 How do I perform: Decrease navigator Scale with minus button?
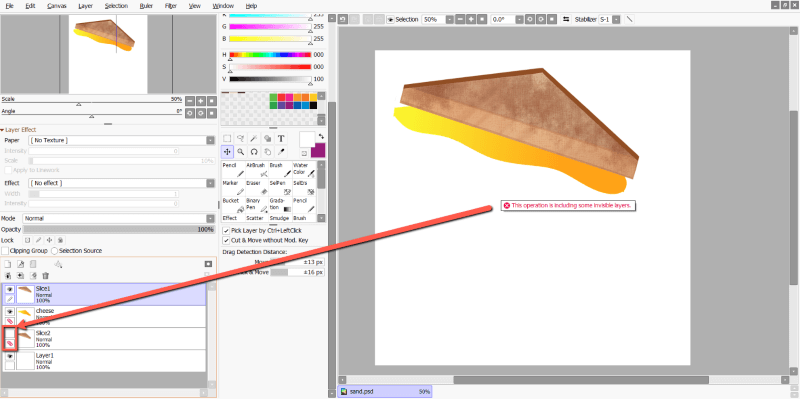190,101
